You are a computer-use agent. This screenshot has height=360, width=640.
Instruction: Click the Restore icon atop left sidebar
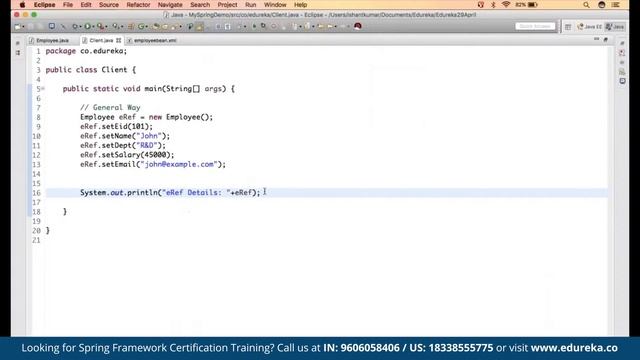point(18,43)
